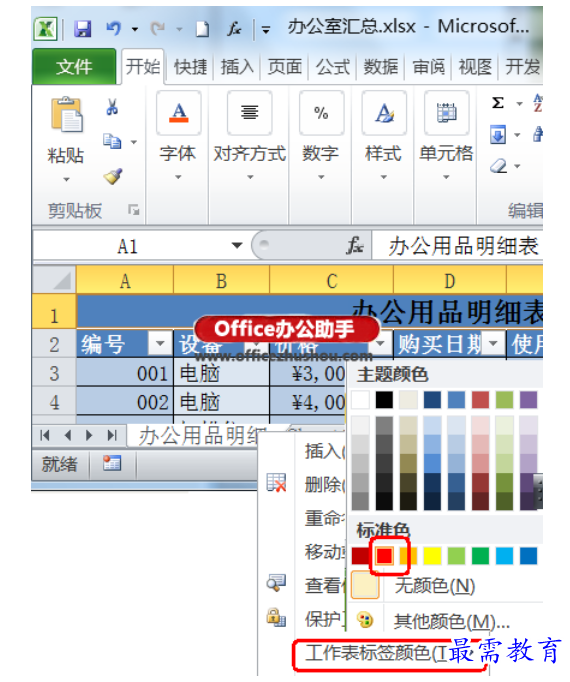This screenshot has width=570, height=682.
Task: Open the Cells group icon
Action: pos(446,113)
